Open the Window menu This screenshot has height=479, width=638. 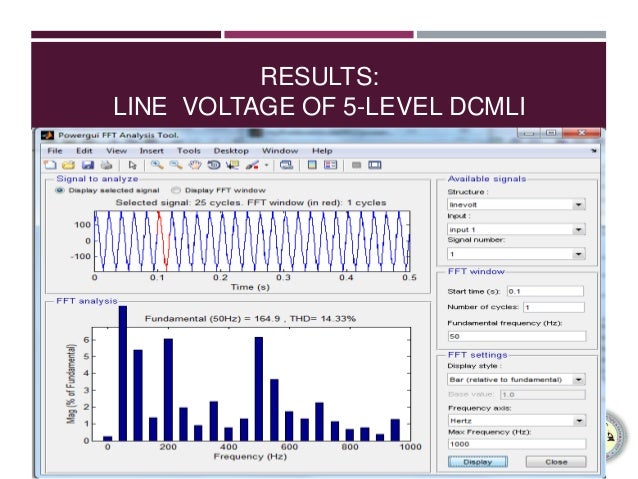tap(280, 151)
